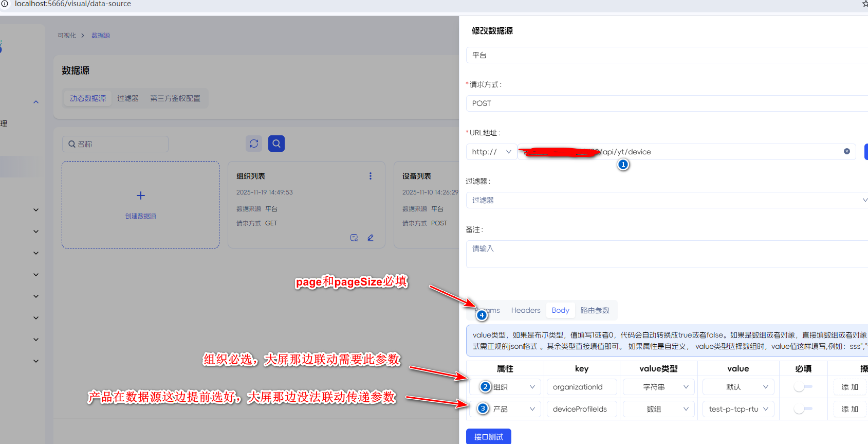The width and height of the screenshot is (868, 444).
Task: Click the edit pencil icon on 组织列表 card
Action: pyautogui.click(x=371, y=238)
